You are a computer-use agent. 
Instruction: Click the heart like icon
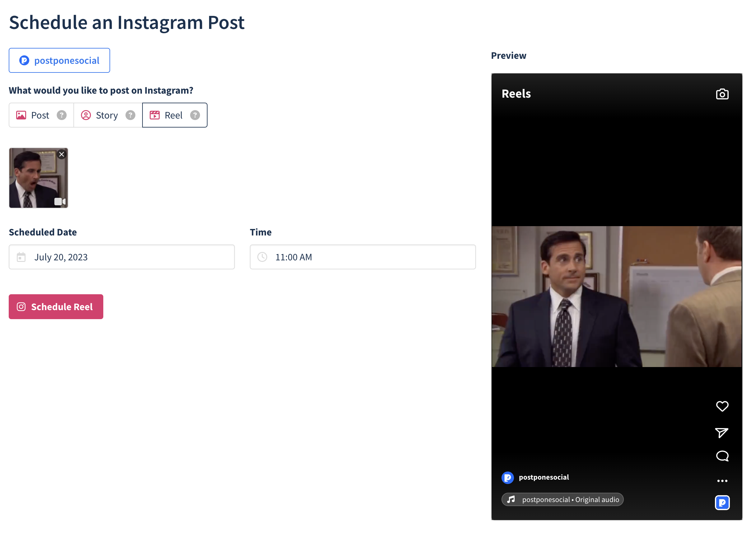722,406
